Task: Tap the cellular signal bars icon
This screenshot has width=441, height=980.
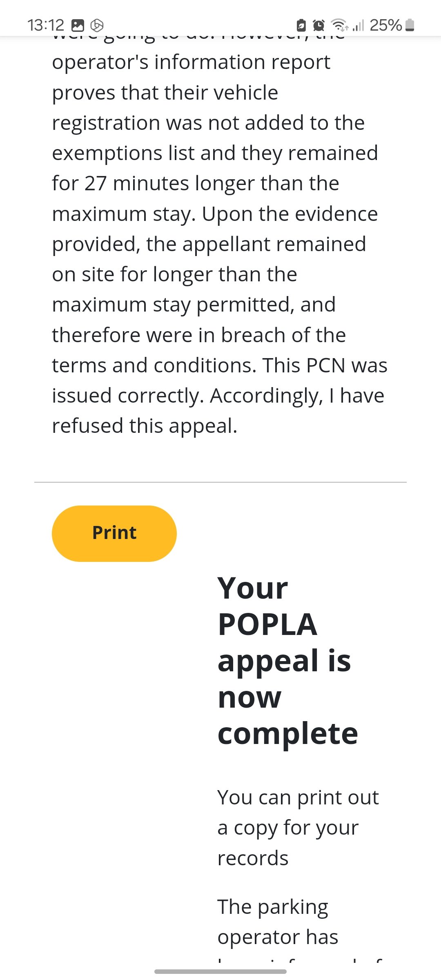Action: (x=358, y=25)
